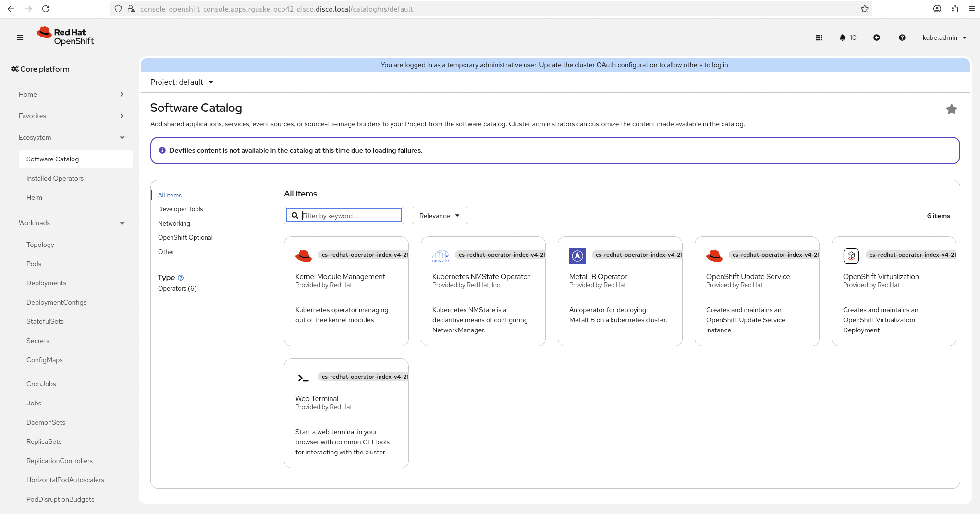The height and width of the screenshot is (514, 980).
Task: Click the search magnifier icon in filter
Action: coord(295,216)
